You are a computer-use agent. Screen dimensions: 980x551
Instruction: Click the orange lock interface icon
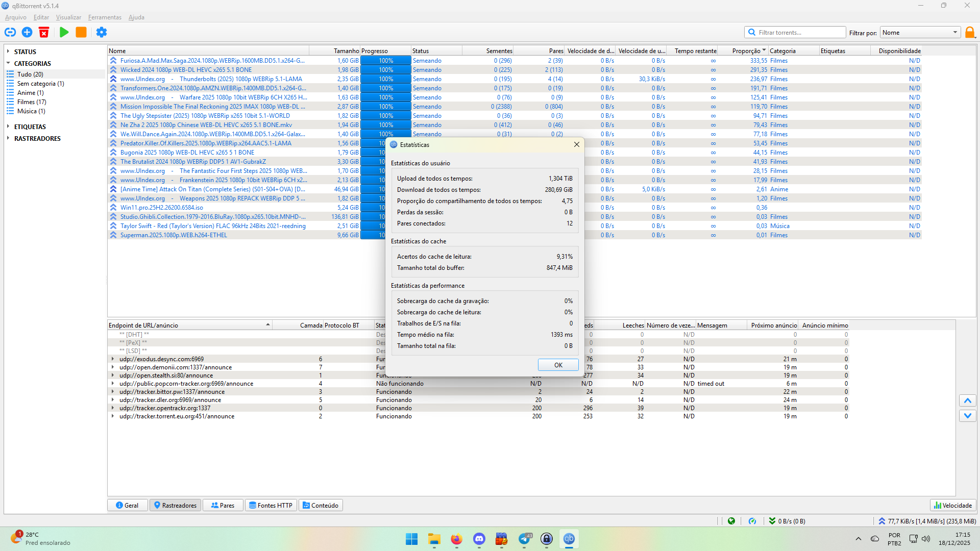(x=970, y=32)
